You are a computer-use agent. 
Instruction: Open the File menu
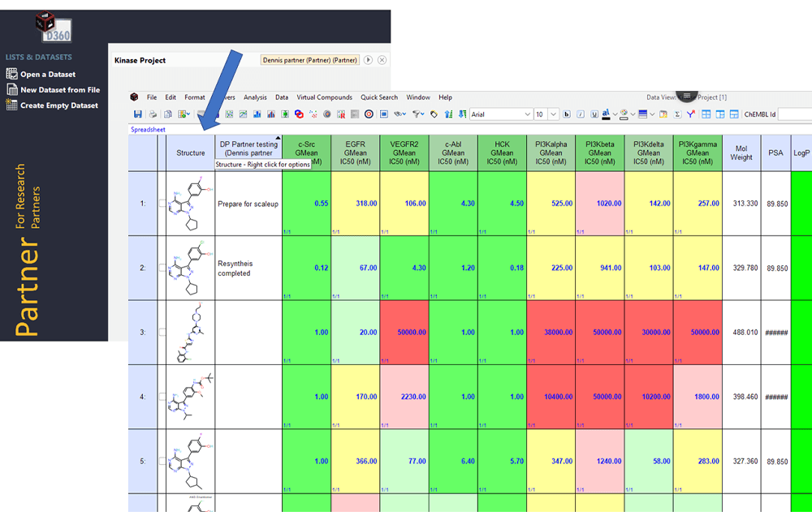[x=152, y=97]
